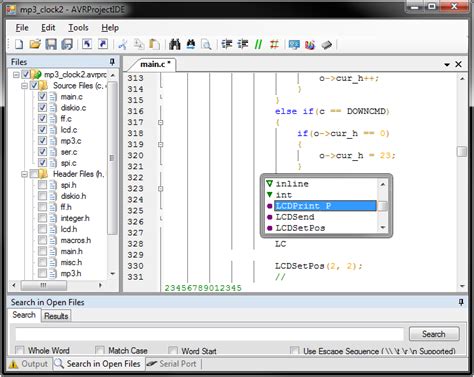Open the Help menu
474x377 pixels.
[110, 28]
